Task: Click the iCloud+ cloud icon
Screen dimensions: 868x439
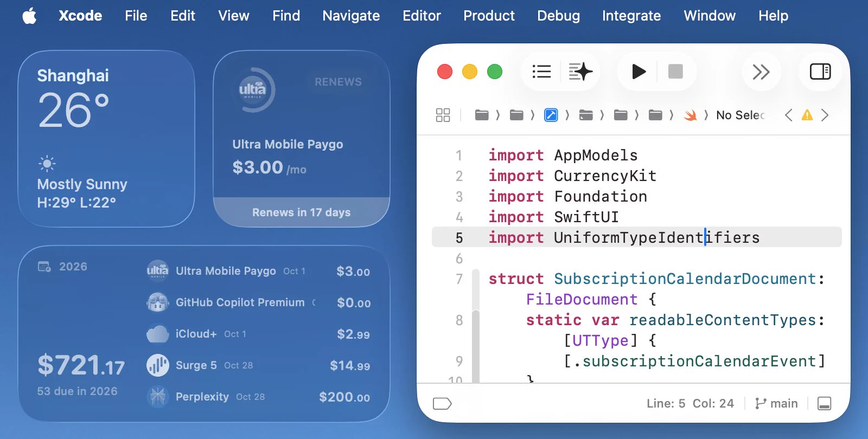Action: [x=157, y=333]
